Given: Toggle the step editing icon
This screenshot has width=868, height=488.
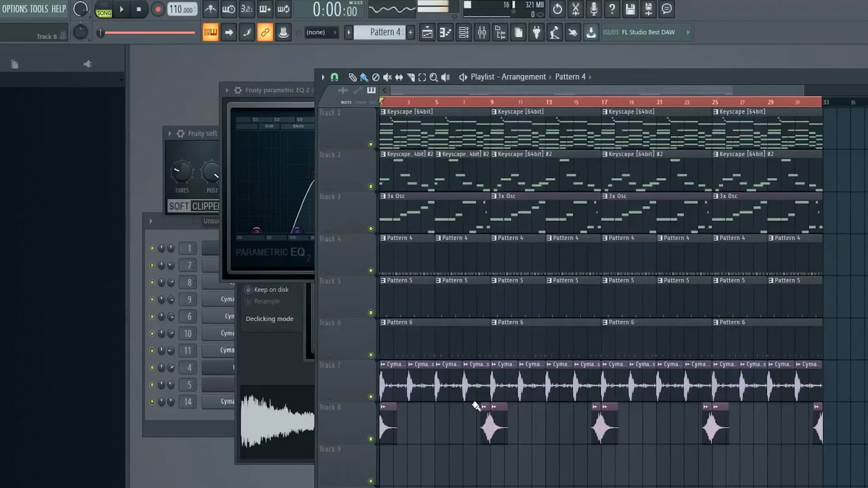Looking at the screenshot, I should 247,32.
